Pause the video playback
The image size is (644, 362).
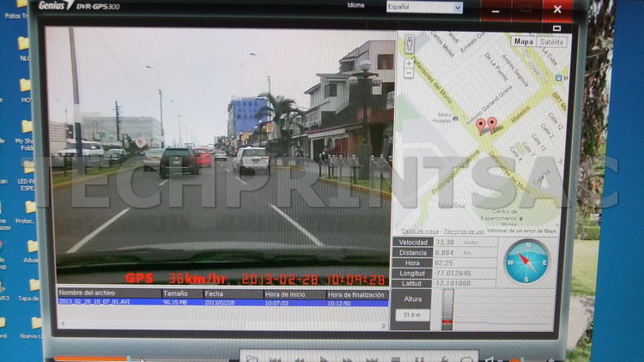pyautogui.click(x=419, y=360)
